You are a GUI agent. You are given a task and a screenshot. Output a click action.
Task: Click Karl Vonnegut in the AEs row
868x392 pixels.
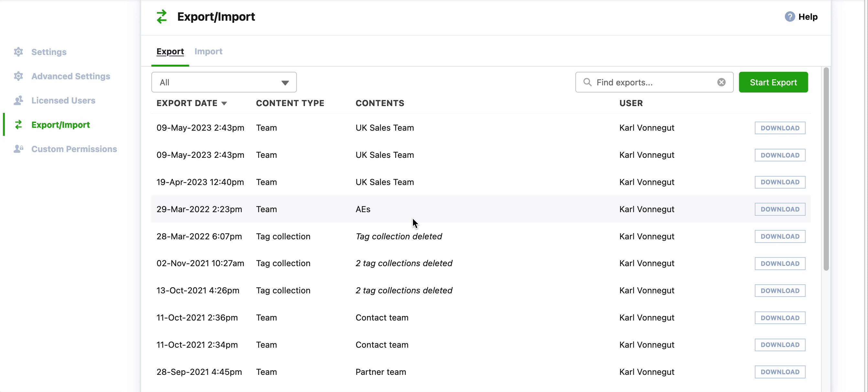click(x=646, y=209)
